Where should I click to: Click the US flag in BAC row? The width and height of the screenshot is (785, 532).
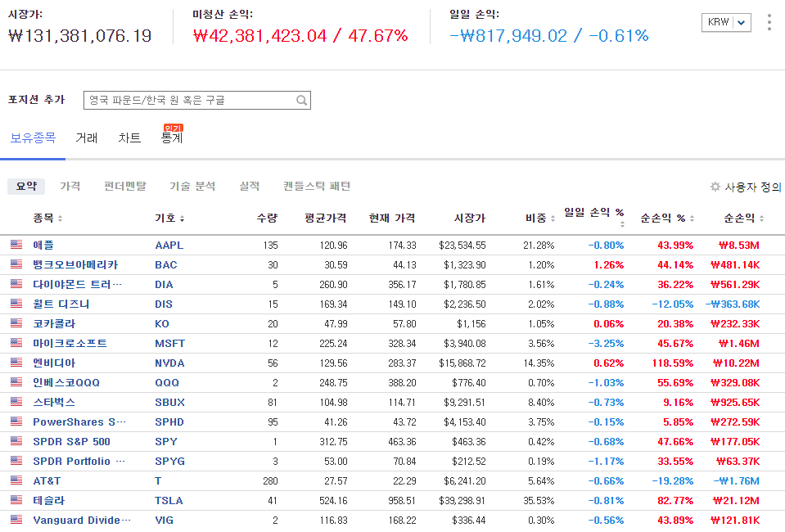(16, 264)
